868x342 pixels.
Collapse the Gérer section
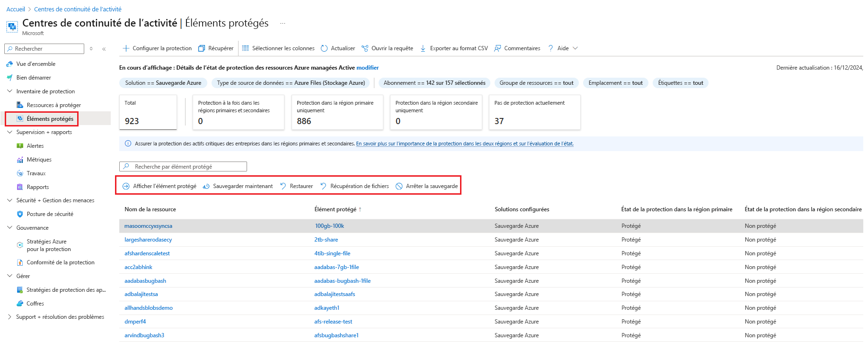click(x=9, y=276)
